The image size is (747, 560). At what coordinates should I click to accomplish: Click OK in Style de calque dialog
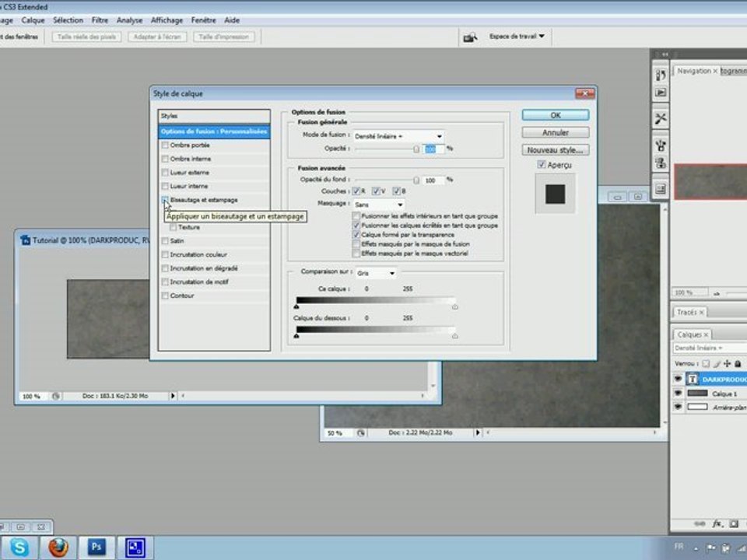pos(556,115)
